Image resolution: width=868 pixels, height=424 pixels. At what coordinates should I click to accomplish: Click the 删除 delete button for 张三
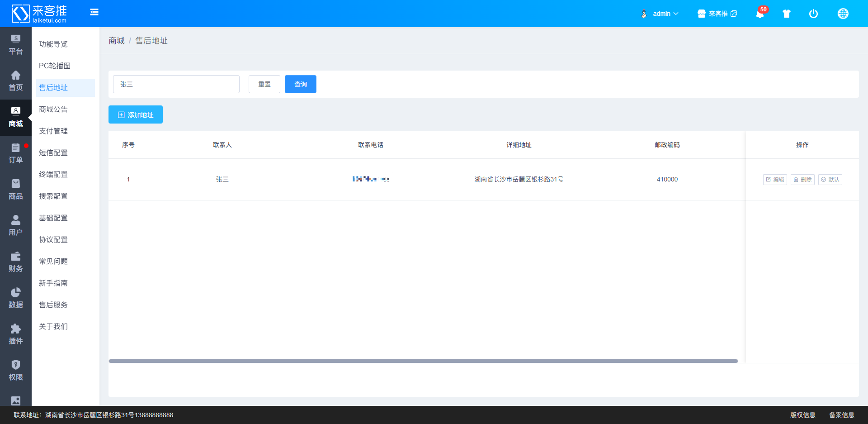pyautogui.click(x=802, y=180)
